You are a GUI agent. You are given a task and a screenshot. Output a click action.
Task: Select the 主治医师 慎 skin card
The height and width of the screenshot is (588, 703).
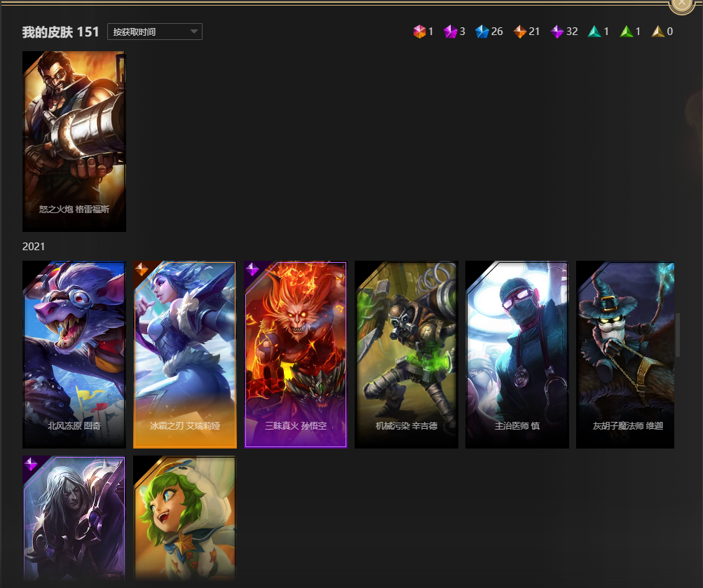coord(517,355)
